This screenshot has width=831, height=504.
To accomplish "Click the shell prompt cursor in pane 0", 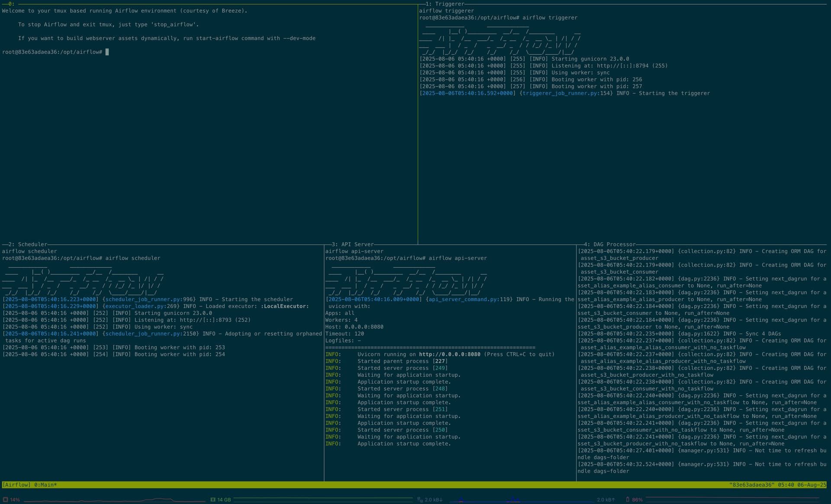I will coord(107,52).
